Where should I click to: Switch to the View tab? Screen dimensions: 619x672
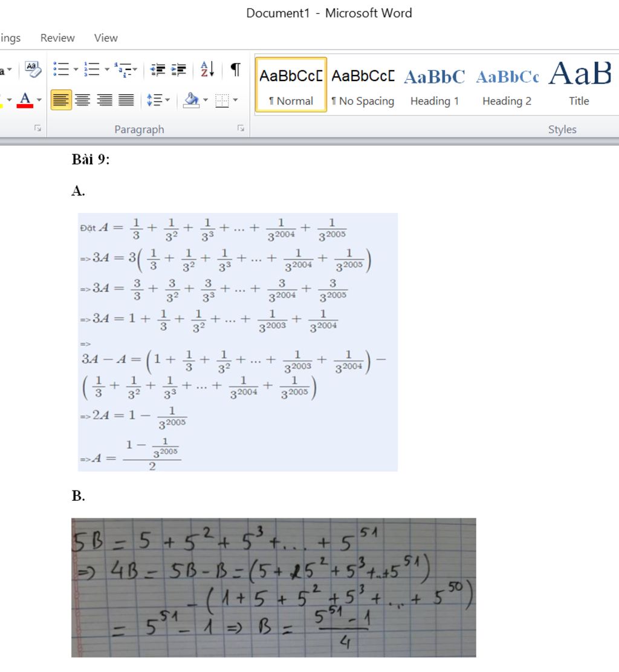pyautogui.click(x=106, y=38)
